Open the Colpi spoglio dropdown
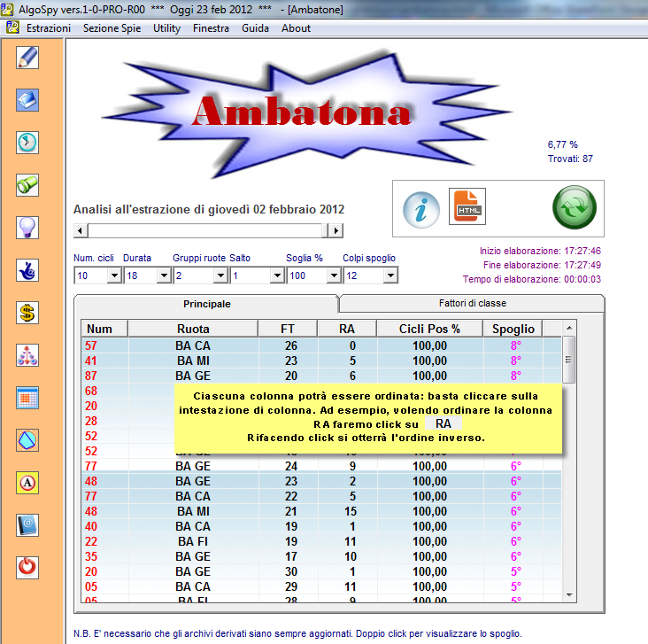The width and height of the screenshot is (648, 644). [390, 275]
